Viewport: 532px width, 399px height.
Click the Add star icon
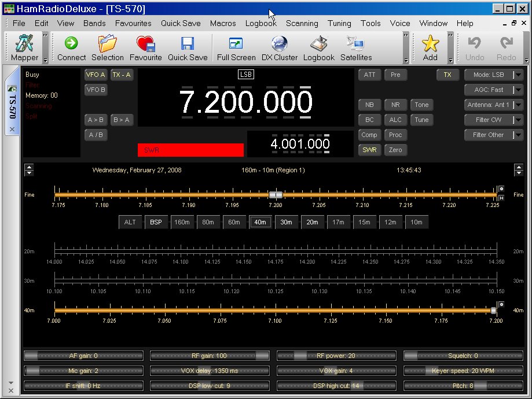[430, 47]
